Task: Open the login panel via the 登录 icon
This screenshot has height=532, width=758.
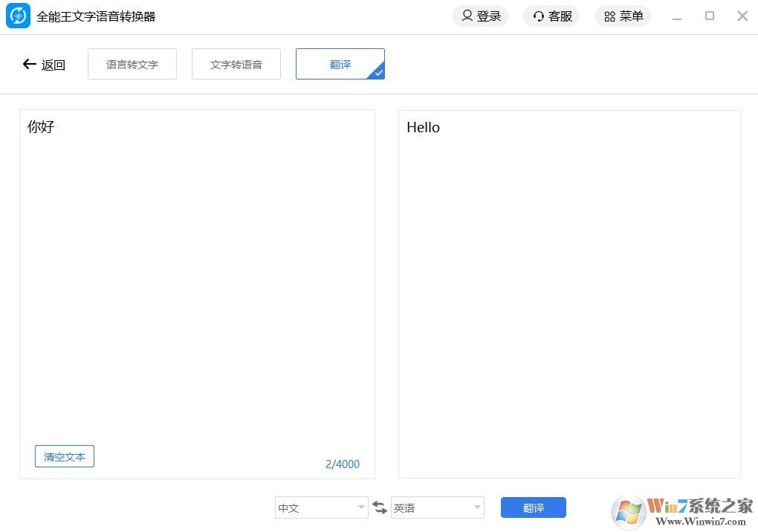Action: coord(480,16)
